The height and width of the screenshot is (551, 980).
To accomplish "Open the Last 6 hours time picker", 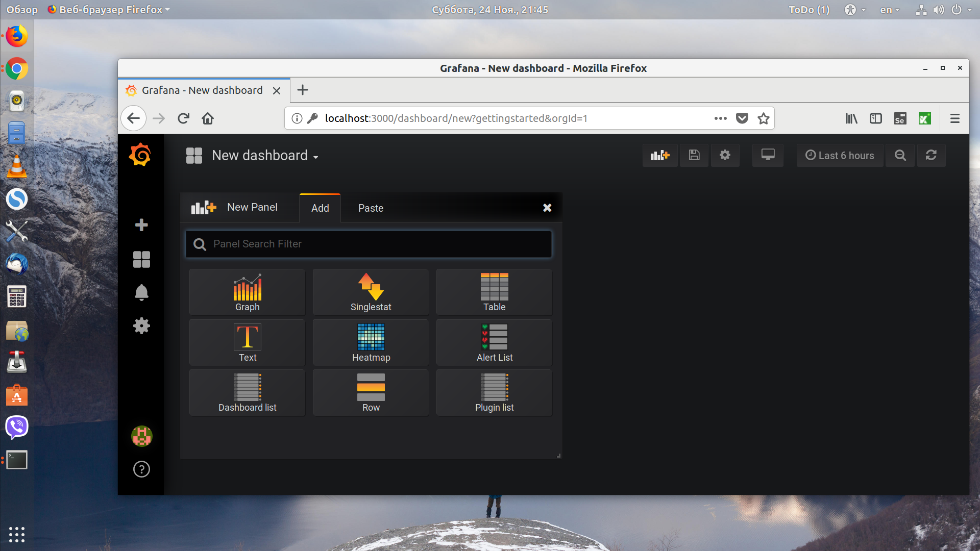I will [x=840, y=155].
